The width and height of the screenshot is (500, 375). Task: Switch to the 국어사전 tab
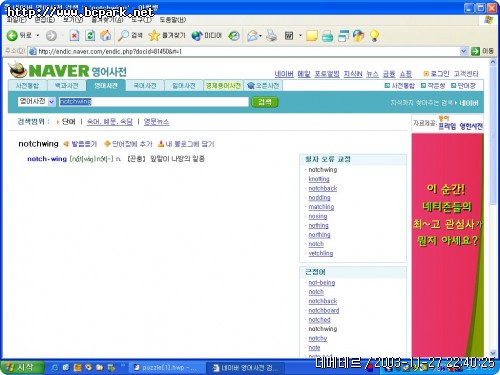tap(145, 86)
